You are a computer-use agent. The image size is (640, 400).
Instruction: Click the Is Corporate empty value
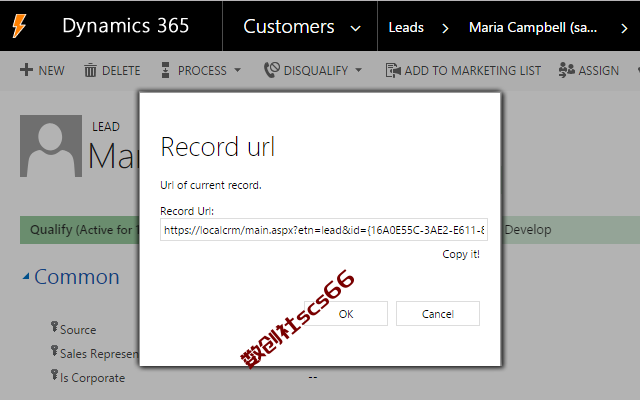[313, 378]
